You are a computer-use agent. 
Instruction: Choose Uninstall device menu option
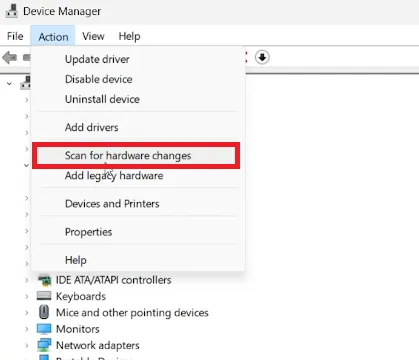click(x=102, y=99)
